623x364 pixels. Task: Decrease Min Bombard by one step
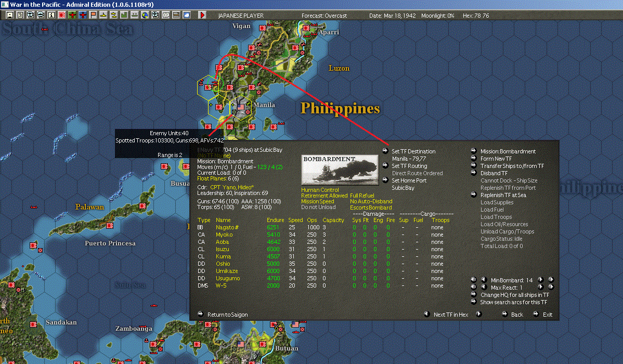point(484,280)
